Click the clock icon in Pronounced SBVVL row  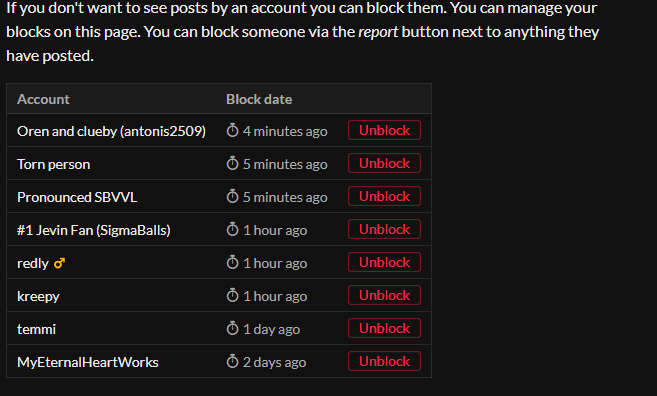(x=233, y=196)
